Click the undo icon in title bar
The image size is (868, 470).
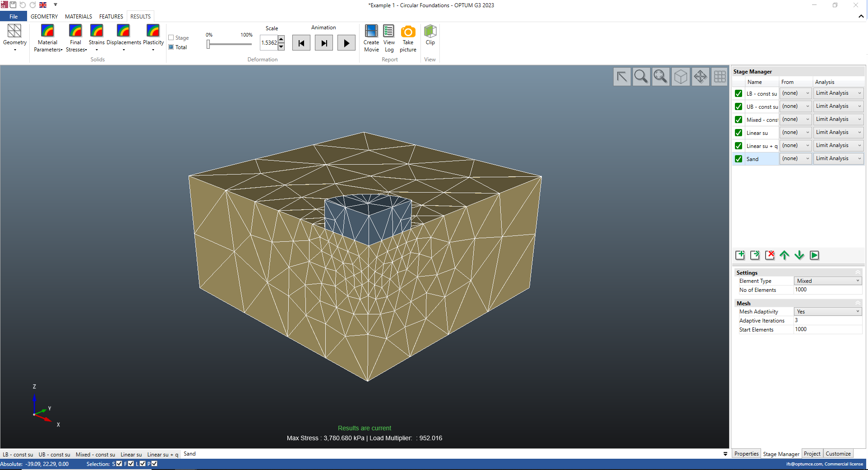click(23, 5)
